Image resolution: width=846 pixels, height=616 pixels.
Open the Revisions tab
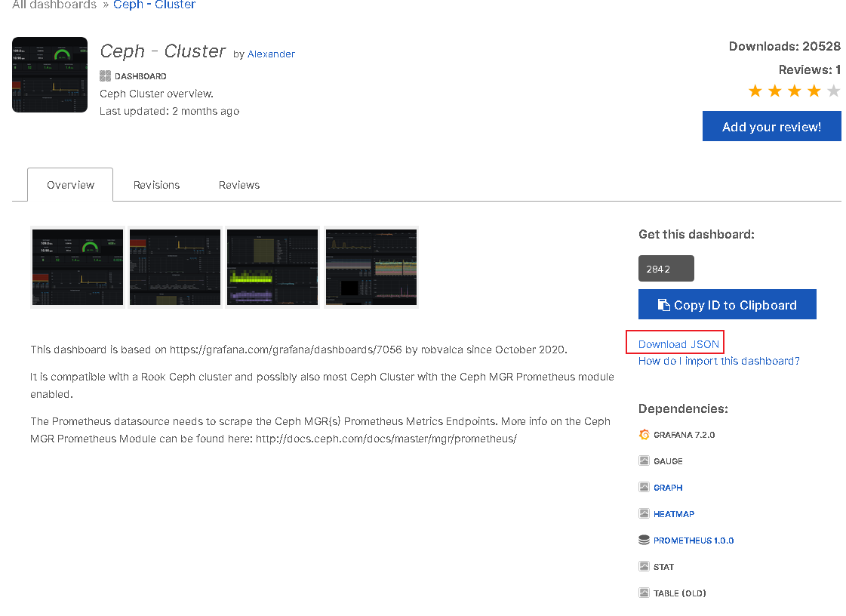click(156, 185)
